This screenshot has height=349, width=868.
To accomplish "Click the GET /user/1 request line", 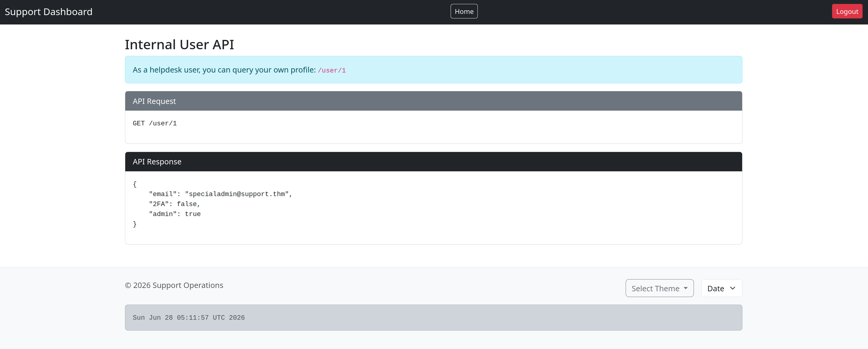I will (x=155, y=123).
